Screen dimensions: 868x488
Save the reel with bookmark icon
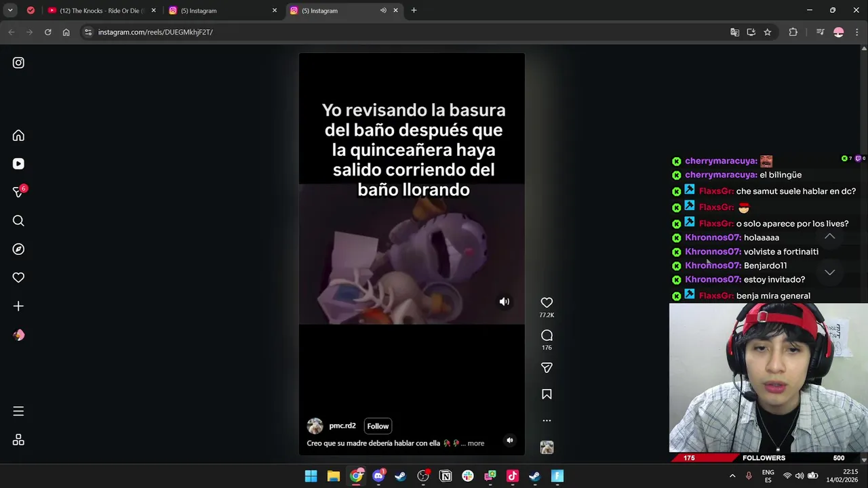(x=547, y=394)
